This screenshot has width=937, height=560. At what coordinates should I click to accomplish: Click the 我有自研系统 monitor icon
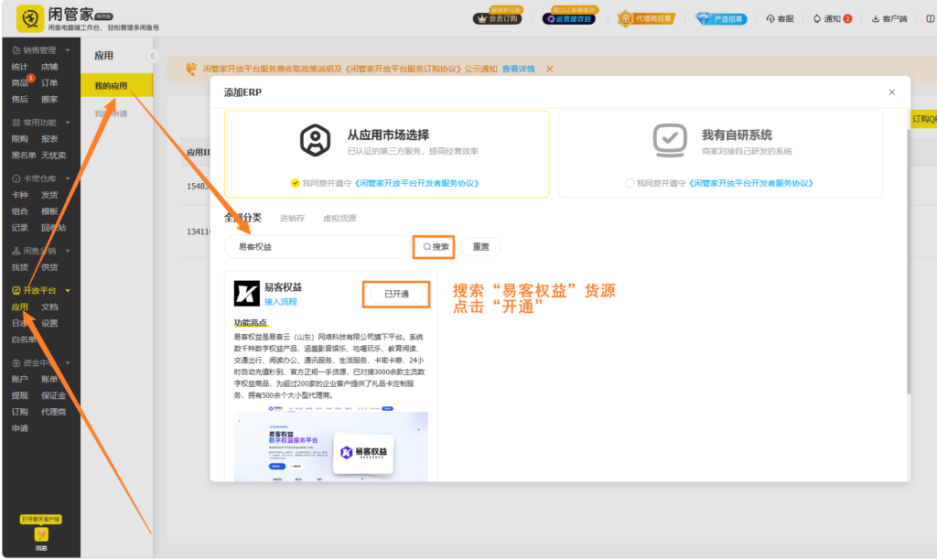(x=669, y=140)
